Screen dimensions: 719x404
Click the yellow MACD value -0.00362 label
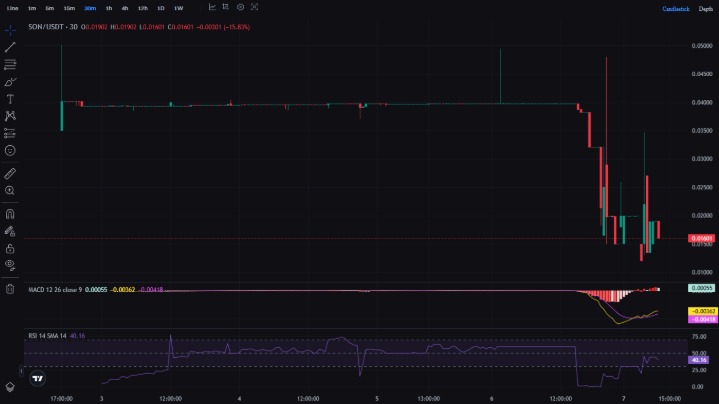coord(702,311)
